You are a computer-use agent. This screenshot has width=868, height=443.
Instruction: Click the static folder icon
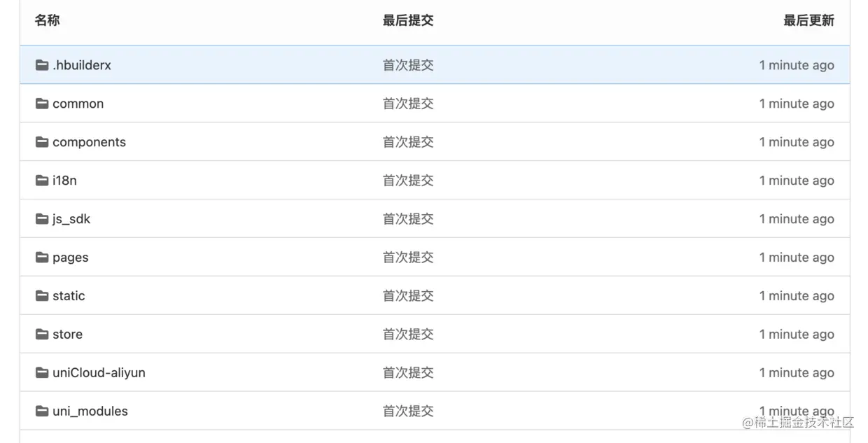coord(42,296)
